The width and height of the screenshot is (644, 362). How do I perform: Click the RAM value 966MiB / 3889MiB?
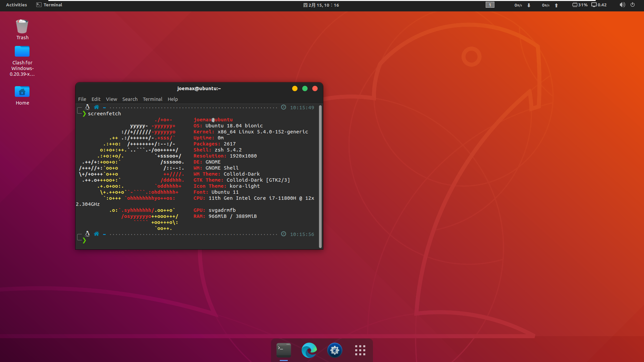233,216
